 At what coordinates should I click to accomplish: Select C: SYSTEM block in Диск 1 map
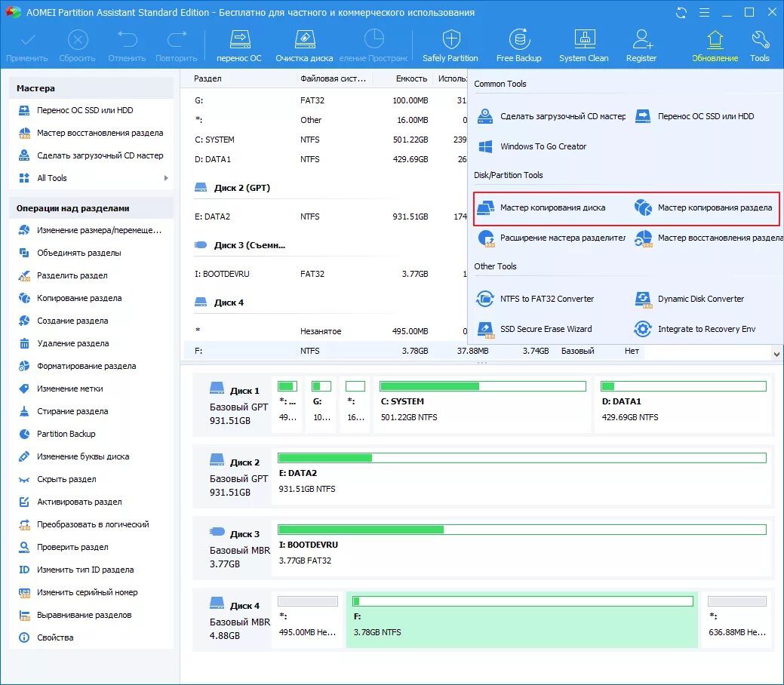tap(482, 404)
